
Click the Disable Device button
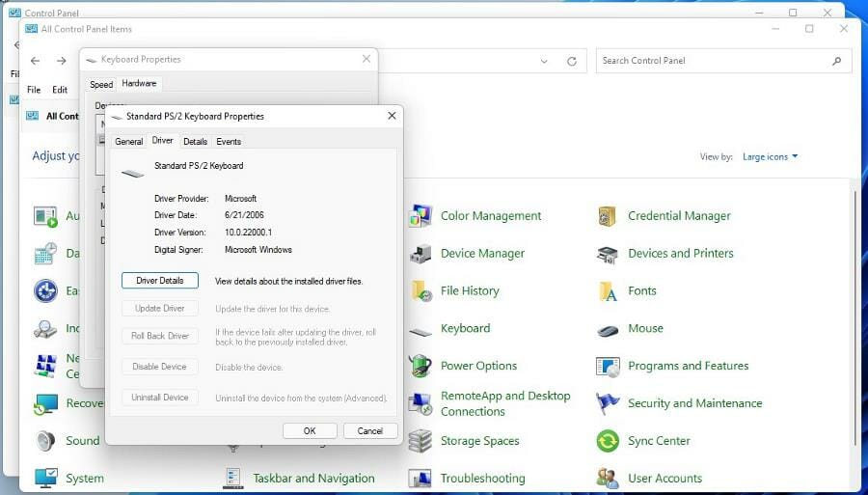click(160, 367)
